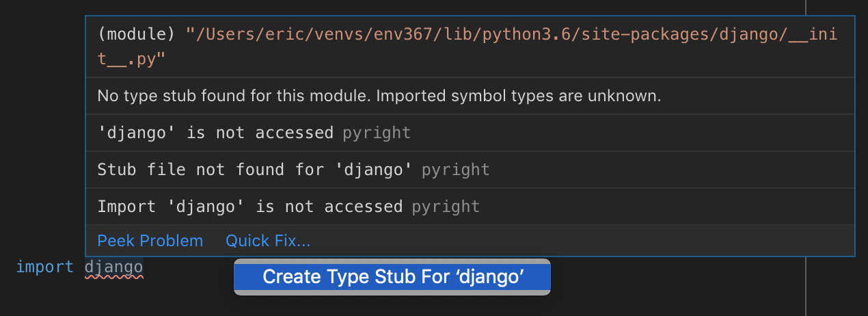Click empty hover action bar right of Quick Fix
Image resolution: width=868 pixels, height=316 pixels.
click(581, 241)
